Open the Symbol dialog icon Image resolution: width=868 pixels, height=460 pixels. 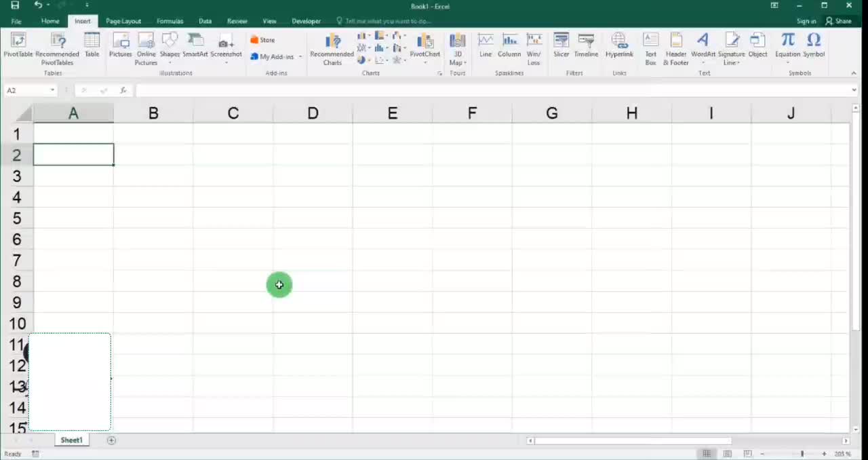tap(814, 45)
